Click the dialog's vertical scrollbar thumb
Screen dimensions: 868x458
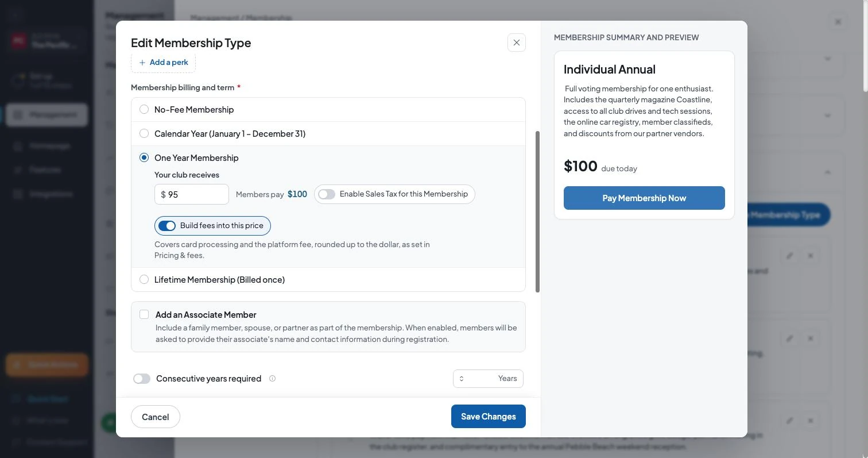pos(537,211)
